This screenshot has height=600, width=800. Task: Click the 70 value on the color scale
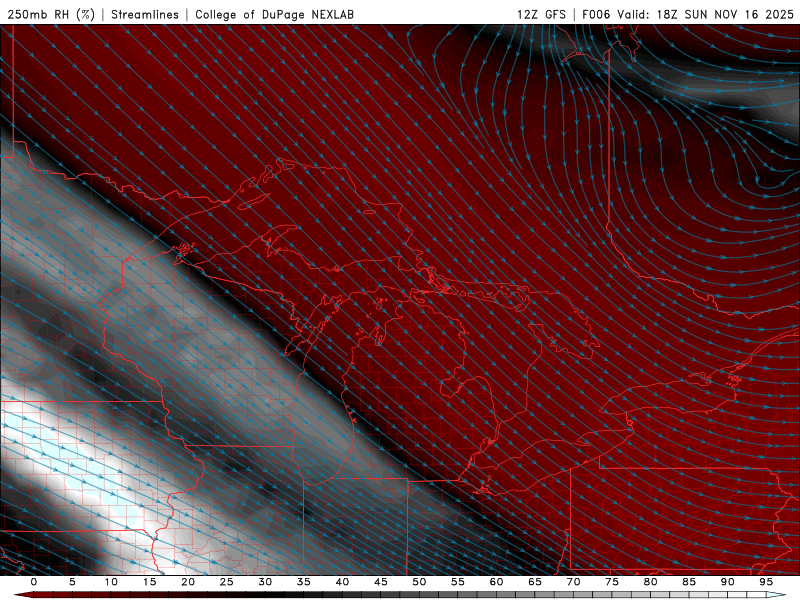coord(573,582)
